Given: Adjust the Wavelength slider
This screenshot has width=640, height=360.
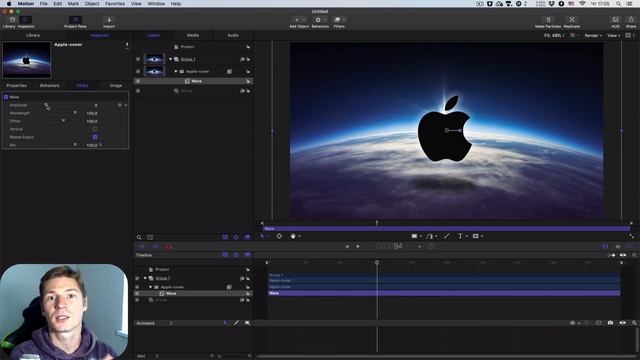Looking at the screenshot, I should [75, 113].
